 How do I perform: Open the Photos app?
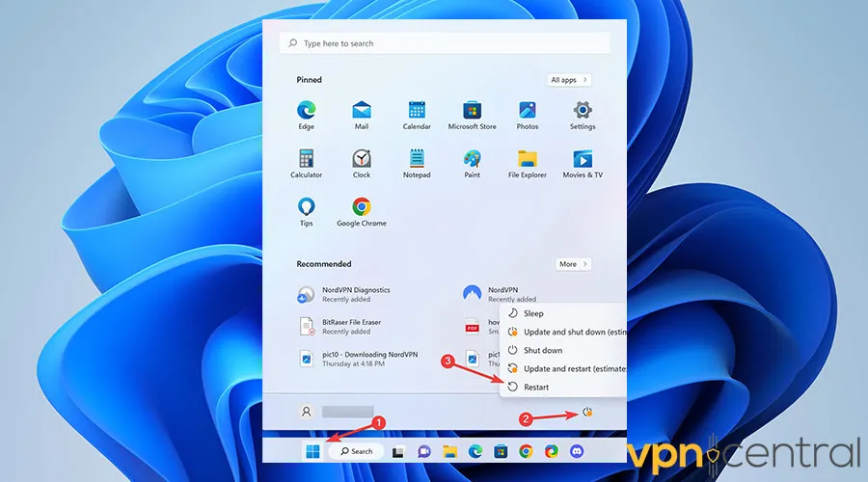pos(527,115)
